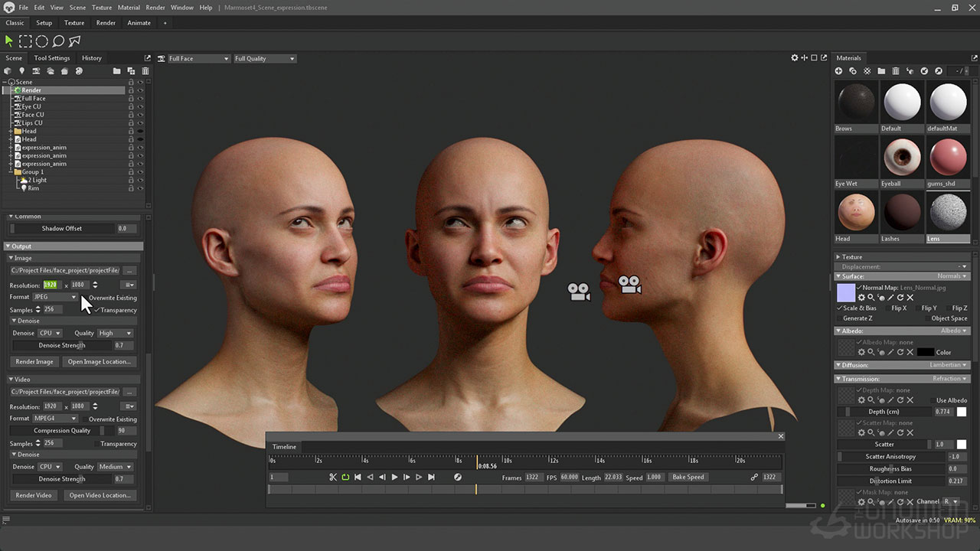The height and width of the screenshot is (551, 980).
Task: Select the lasso selection tool
Action: click(58, 41)
